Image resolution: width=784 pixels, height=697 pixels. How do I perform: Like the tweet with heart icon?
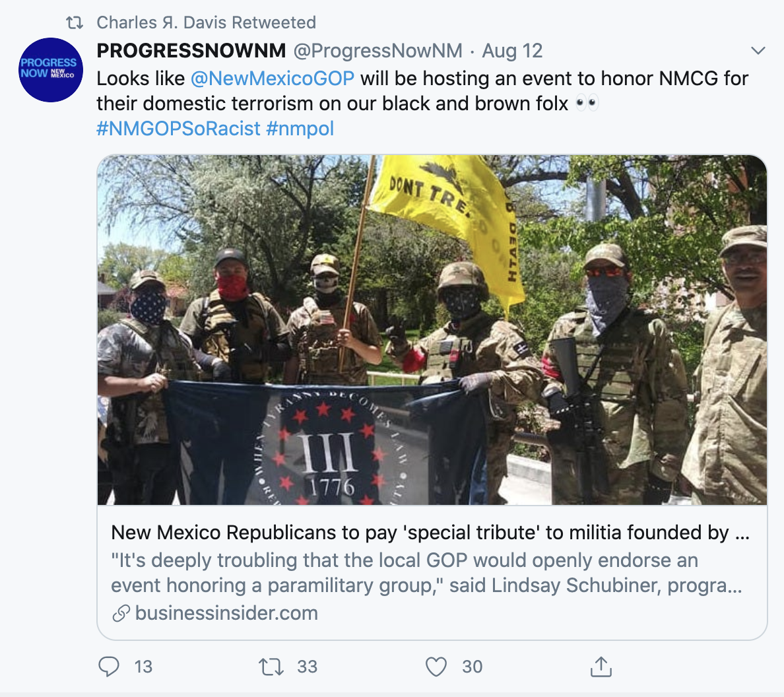click(436, 667)
